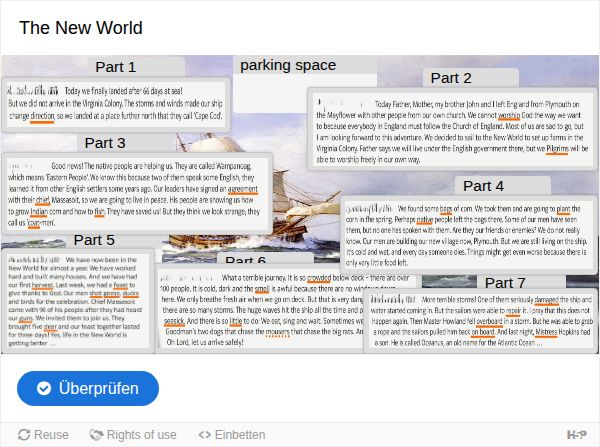Click the Überprüfen check button
The width and height of the screenshot is (600, 447).
[88, 388]
